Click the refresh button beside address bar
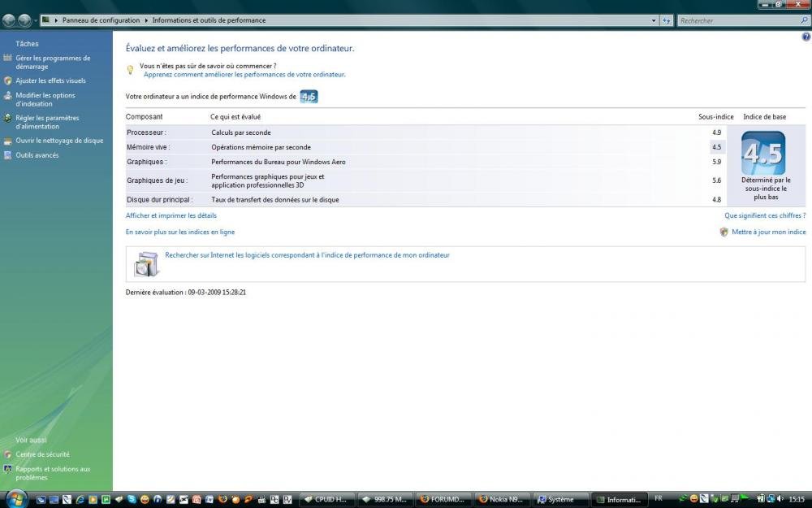This screenshot has height=508, width=812. coord(667,20)
